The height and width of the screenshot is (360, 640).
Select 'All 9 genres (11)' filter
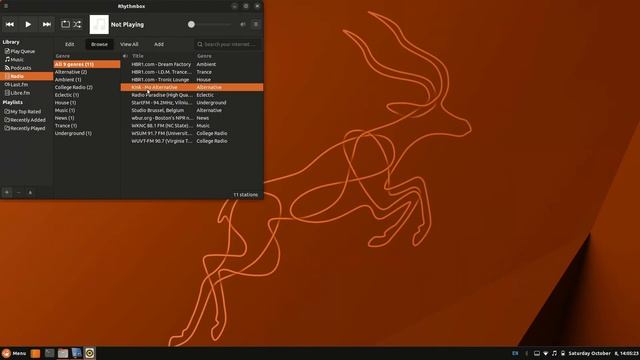[87, 64]
